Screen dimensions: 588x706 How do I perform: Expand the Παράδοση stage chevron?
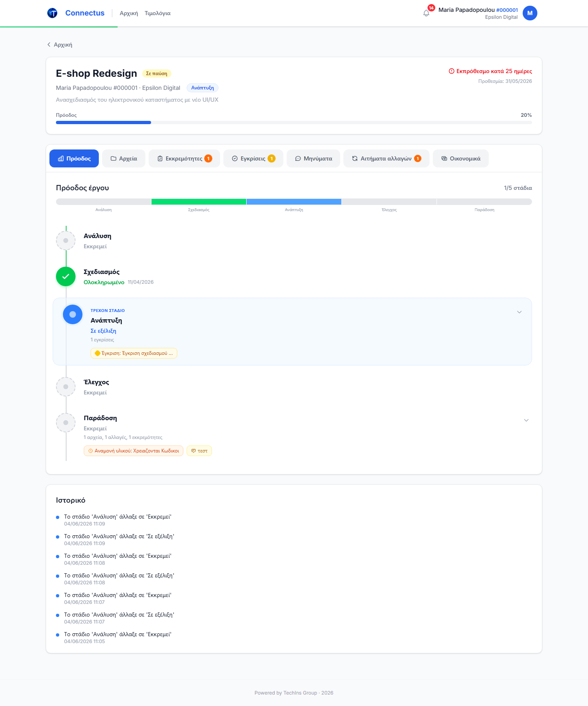(x=526, y=420)
